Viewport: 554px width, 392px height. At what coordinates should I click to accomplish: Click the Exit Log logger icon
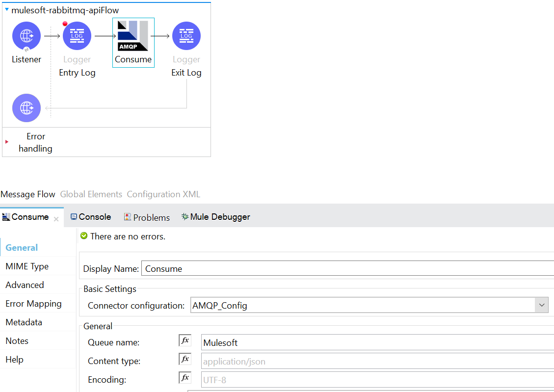(186, 36)
